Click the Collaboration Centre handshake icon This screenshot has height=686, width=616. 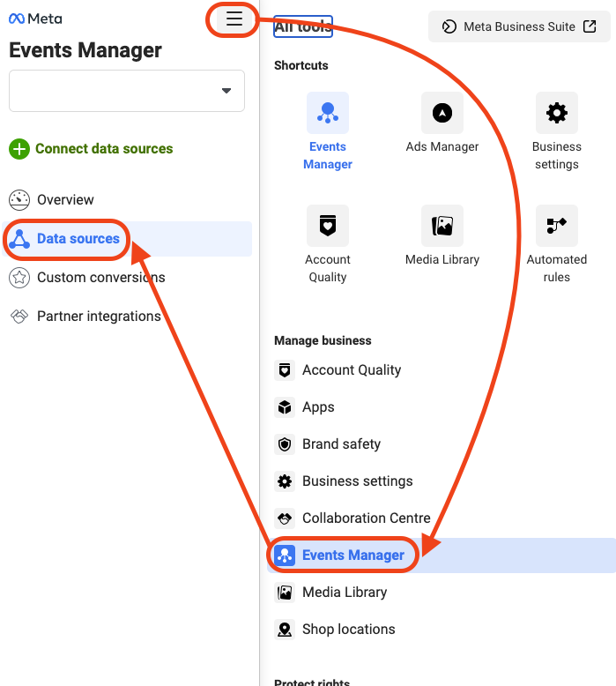[x=285, y=518]
